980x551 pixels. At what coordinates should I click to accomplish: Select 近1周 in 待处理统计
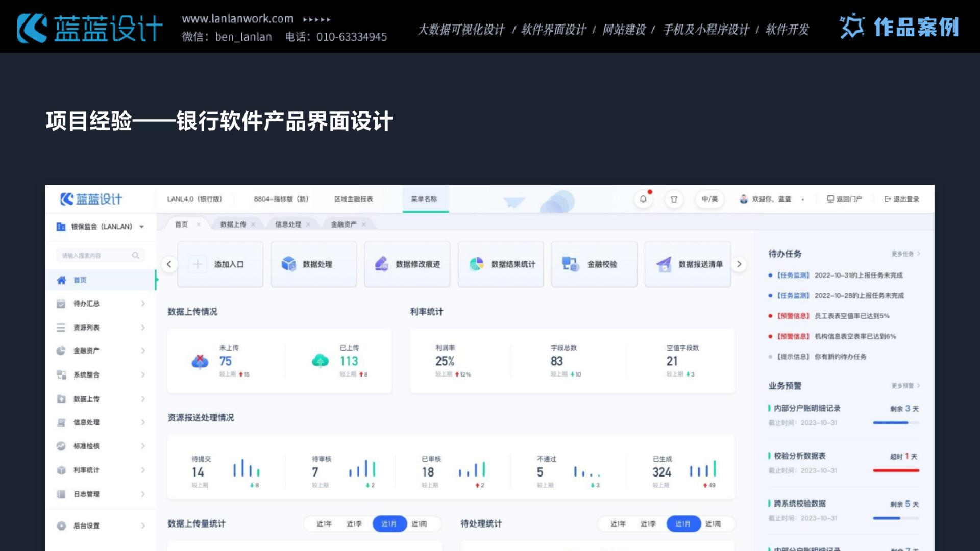click(713, 524)
